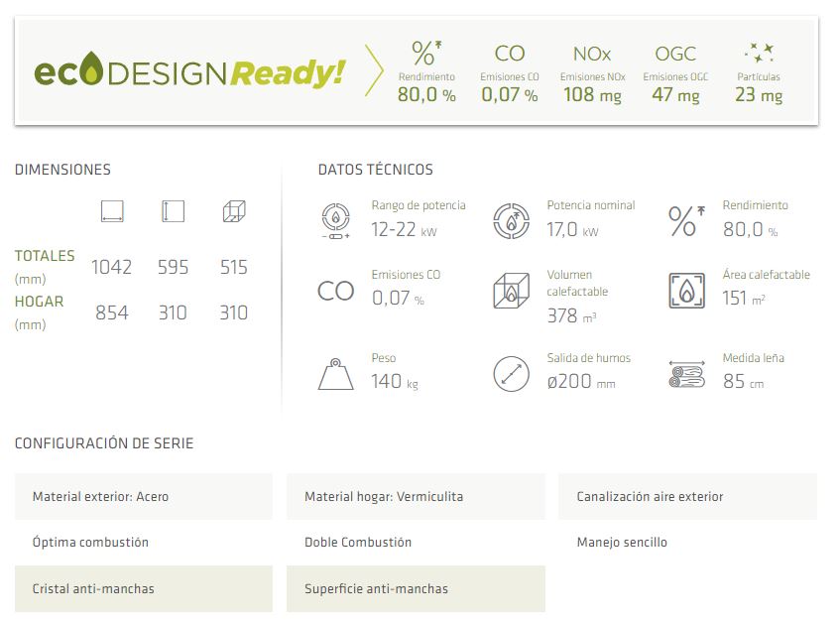The height and width of the screenshot is (622, 840).
Task: Click the height dimension icon
Action: point(173,211)
